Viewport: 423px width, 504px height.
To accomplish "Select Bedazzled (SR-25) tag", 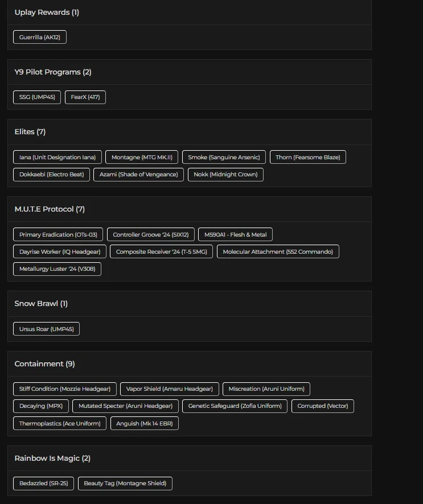I will coord(43,484).
